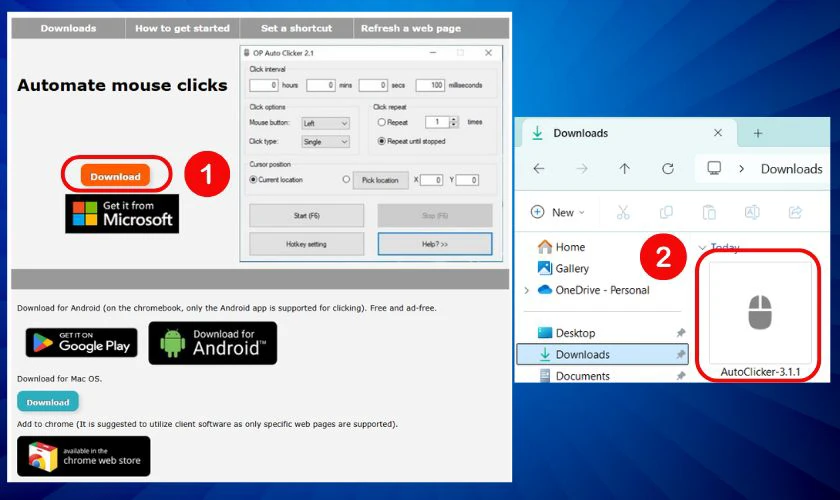The height and width of the screenshot is (500, 840).
Task: Click the Download for Android badge
Action: (213, 343)
